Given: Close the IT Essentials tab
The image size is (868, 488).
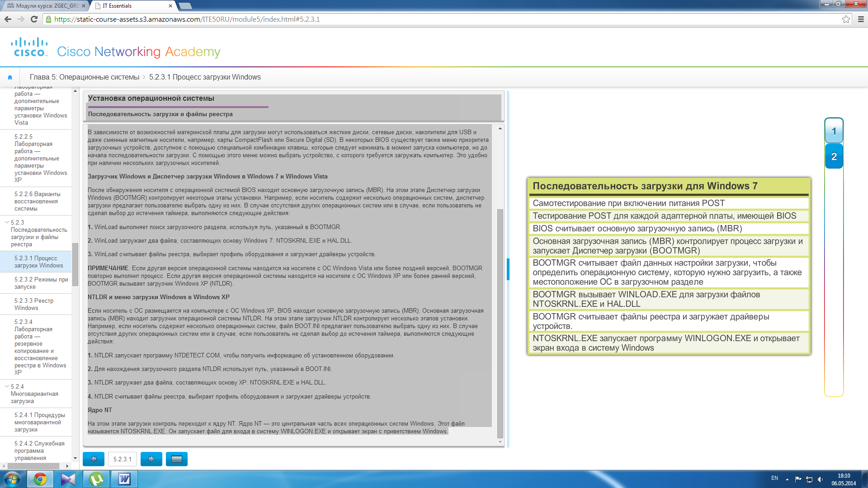Looking at the screenshot, I should 170,6.
